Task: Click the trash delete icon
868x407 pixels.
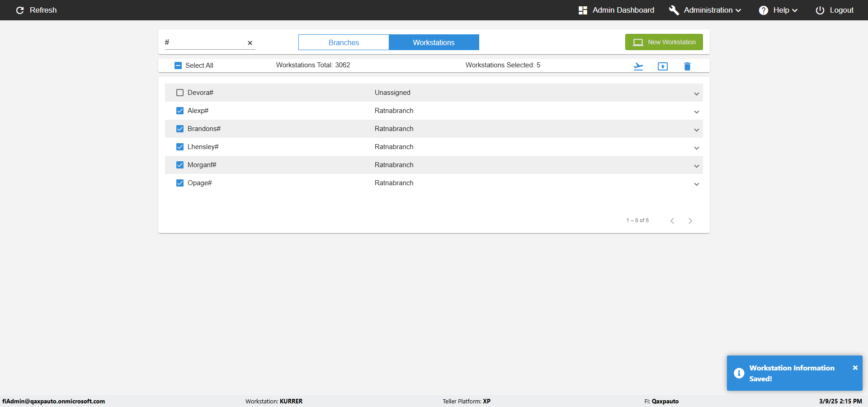Action: pos(687,66)
